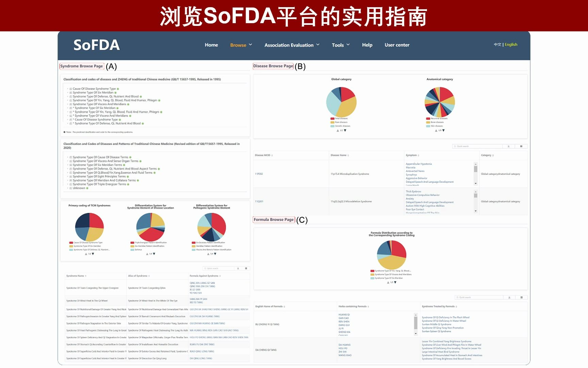Sort by Disease Name column icon

[x=348, y=155]
